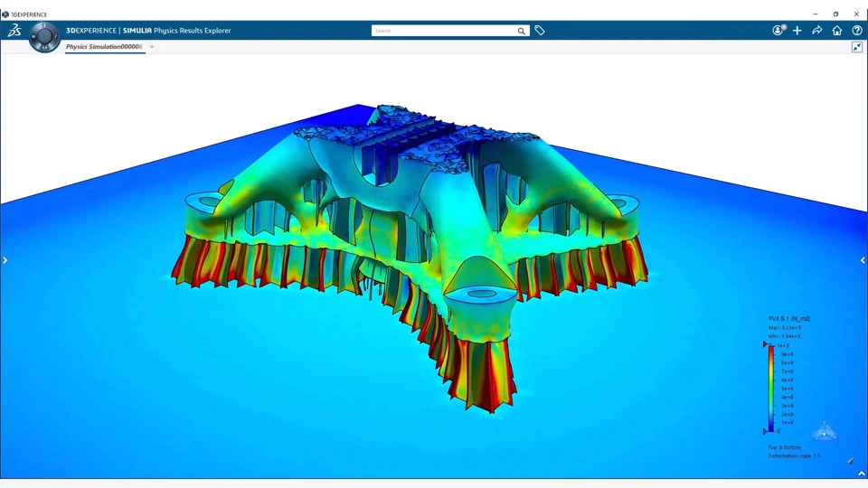Select the Physics Simulation000006 tab
868x488 pixels.
pos(104,46)
